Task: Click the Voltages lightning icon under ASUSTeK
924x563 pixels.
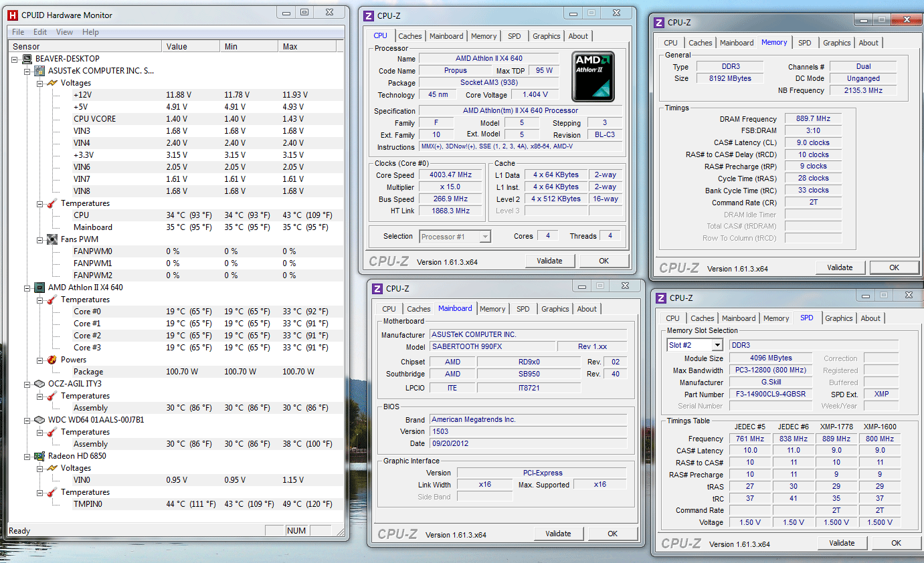Action: [52, 83]
